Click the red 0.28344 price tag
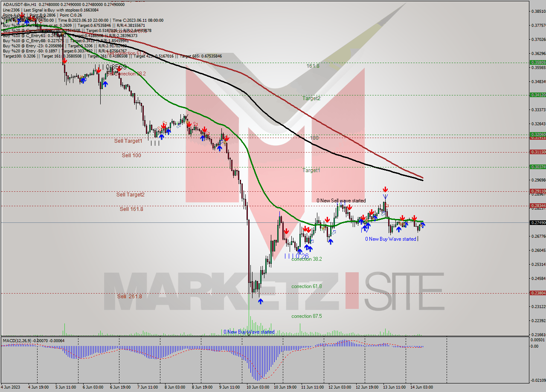The image size is (546, 392). [537, 205]
